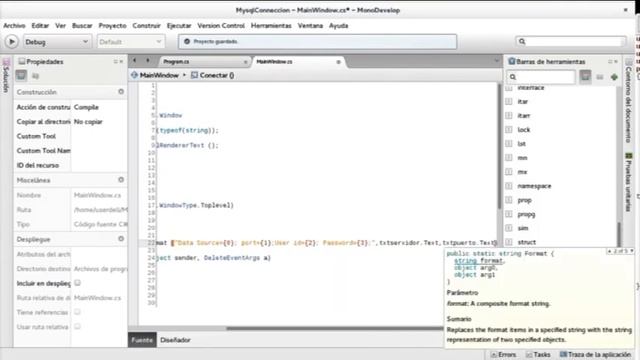The image size is (640, 360).
Task: Click the editor vertical scrollbar
Action: pyautogui.click(x=499, y=146)
